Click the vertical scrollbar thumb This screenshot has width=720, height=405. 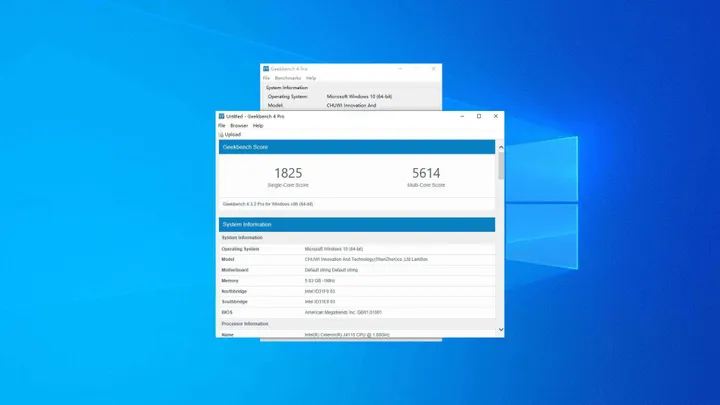501,166
